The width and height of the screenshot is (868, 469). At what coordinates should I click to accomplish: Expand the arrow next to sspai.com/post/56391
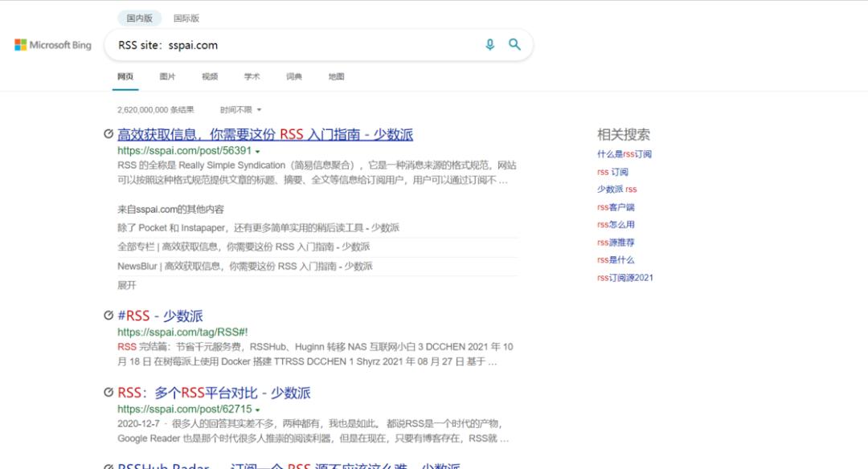pos(257,152)
